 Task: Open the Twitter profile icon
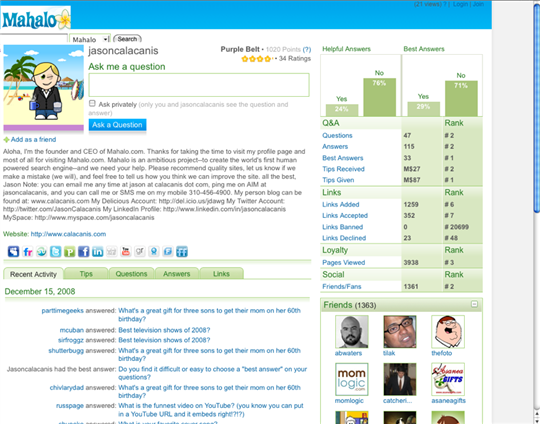55,252
